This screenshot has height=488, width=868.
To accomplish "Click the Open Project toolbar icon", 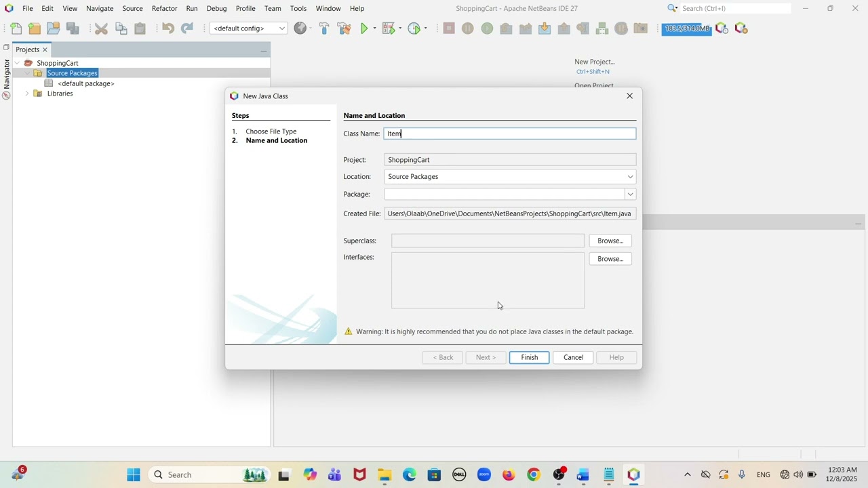I will (54, 28).
